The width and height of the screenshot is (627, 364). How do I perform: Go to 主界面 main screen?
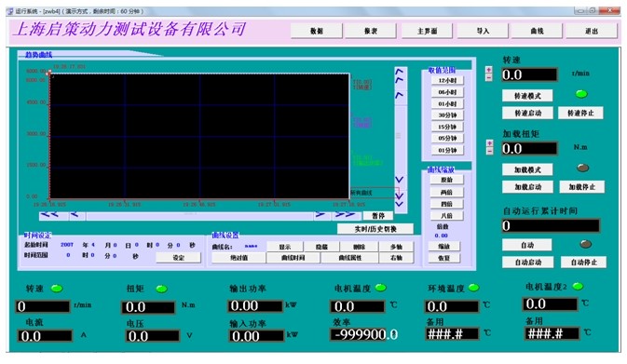pos(427,31)
